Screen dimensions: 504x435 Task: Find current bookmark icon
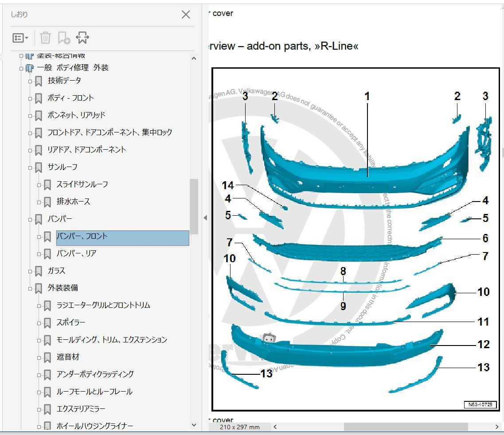click(x=82, y=38)
